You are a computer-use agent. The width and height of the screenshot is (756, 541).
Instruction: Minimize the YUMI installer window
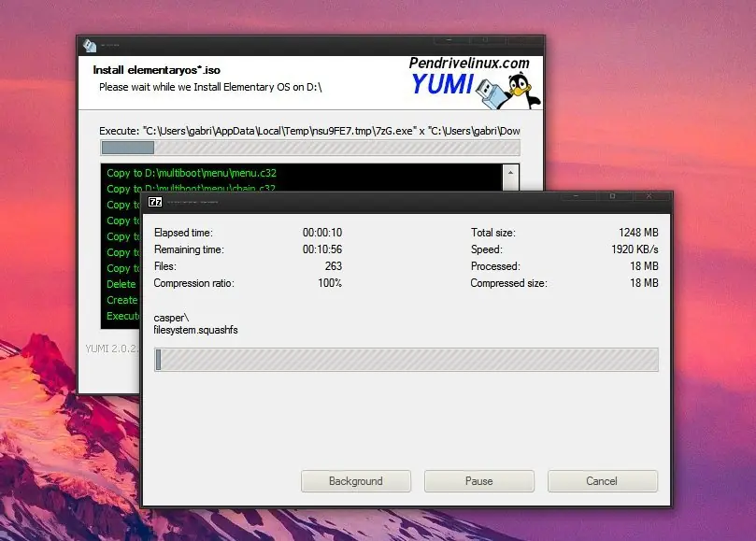(x=449, y=40)
